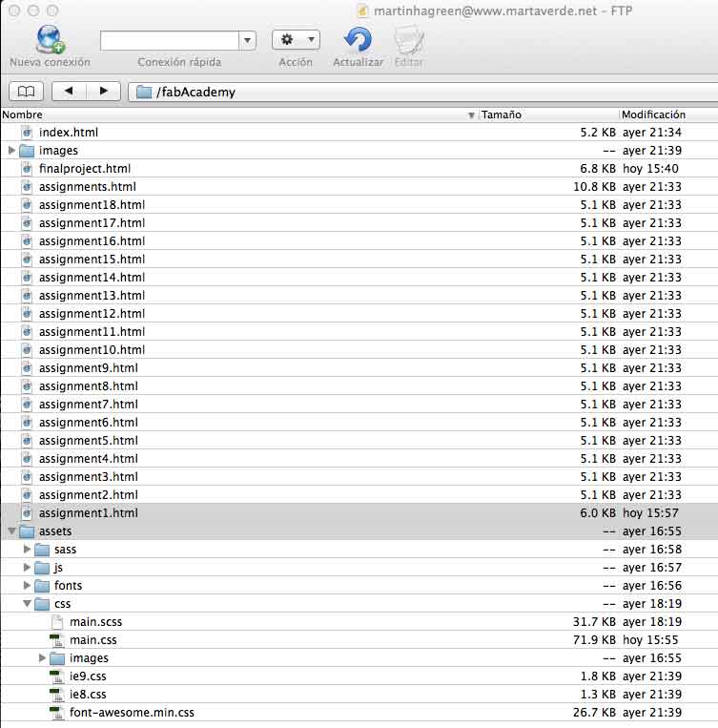The height and width of the screenshot is (728, 718).
Task: Click the finalproject.html file icon
Action: point(27,169)
